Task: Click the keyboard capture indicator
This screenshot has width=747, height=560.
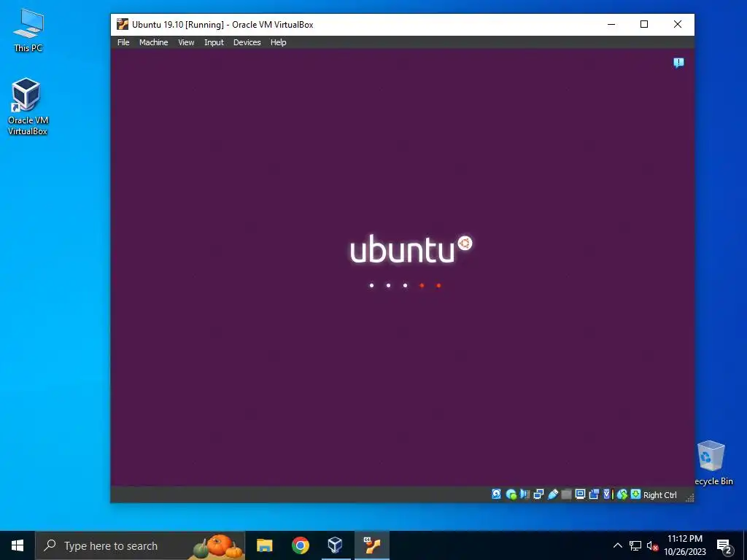Action: pos(635,494)
